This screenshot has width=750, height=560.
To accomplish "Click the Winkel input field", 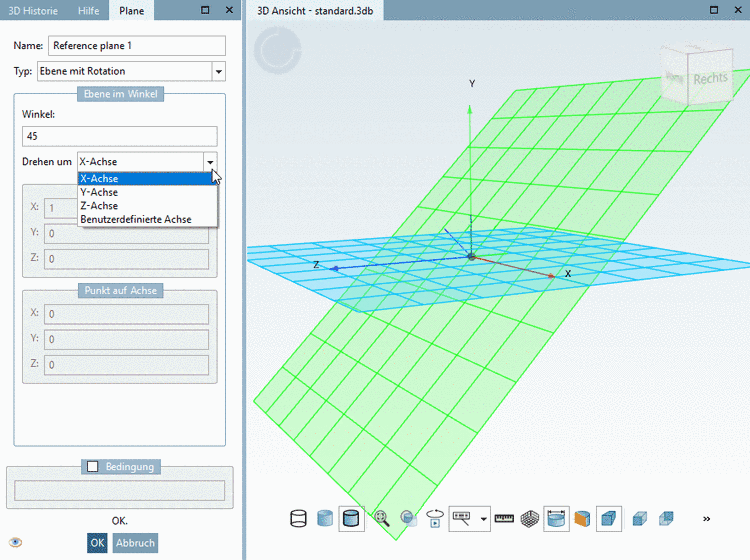I will 119,136.
